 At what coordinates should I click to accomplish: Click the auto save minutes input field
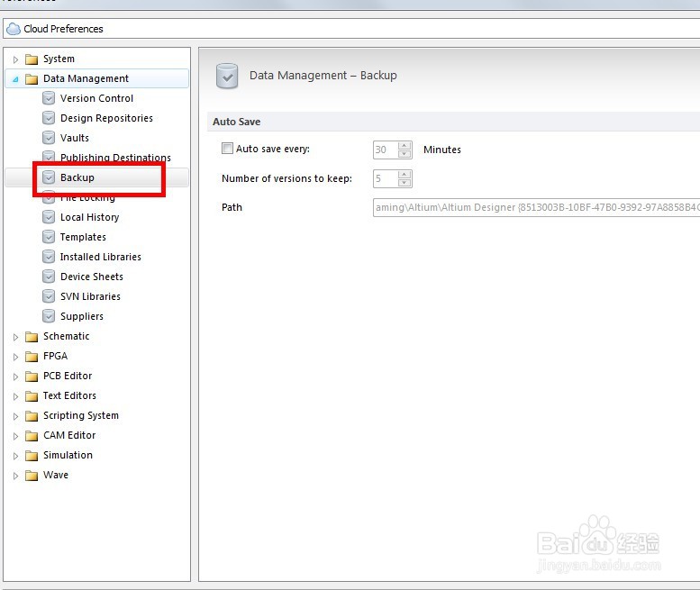(x=386, y=150)
